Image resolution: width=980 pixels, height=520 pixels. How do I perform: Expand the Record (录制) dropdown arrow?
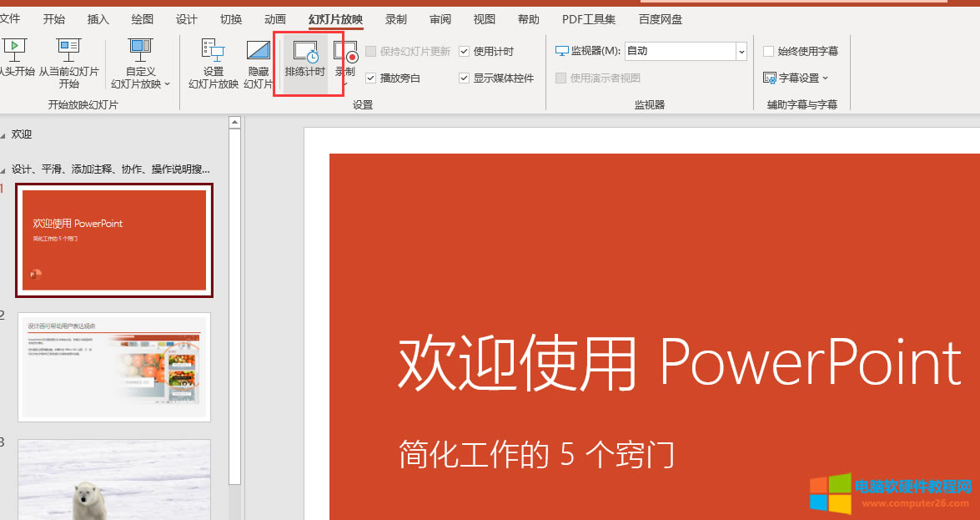tap(344, 83)
